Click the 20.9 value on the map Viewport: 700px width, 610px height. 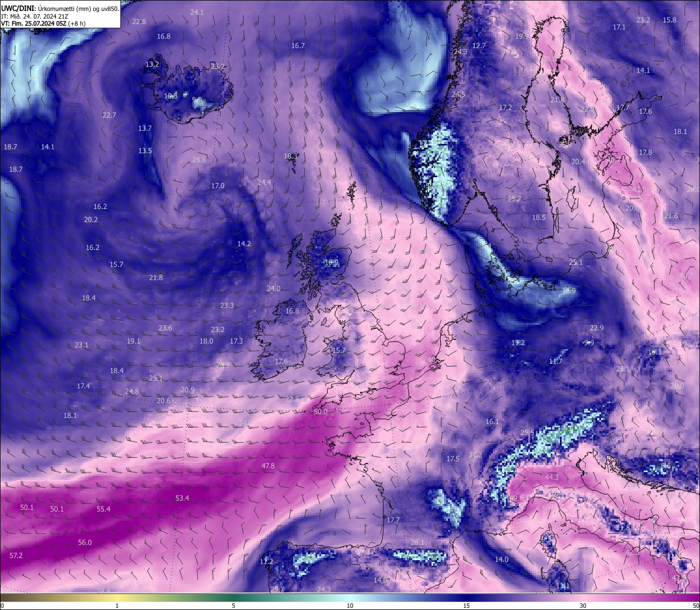coord(188,390)
